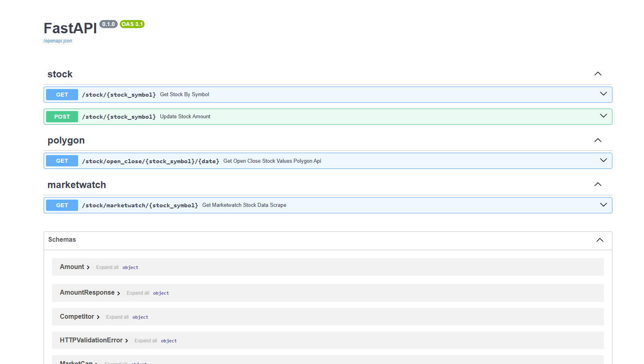This screenshot has height=364, width=644.
Task: Click the POST badge for Update Stock Amount
Action: (62, 117)
